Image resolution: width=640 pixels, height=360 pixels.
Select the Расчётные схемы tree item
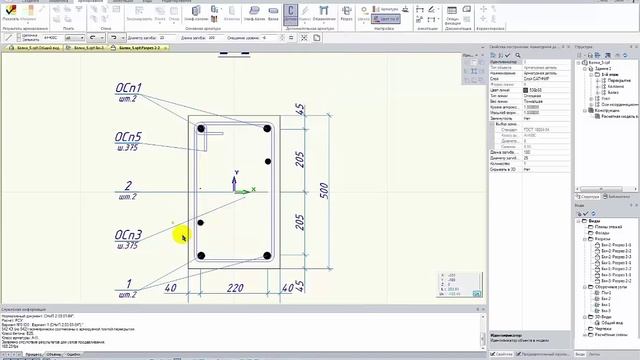click(610, 335)
